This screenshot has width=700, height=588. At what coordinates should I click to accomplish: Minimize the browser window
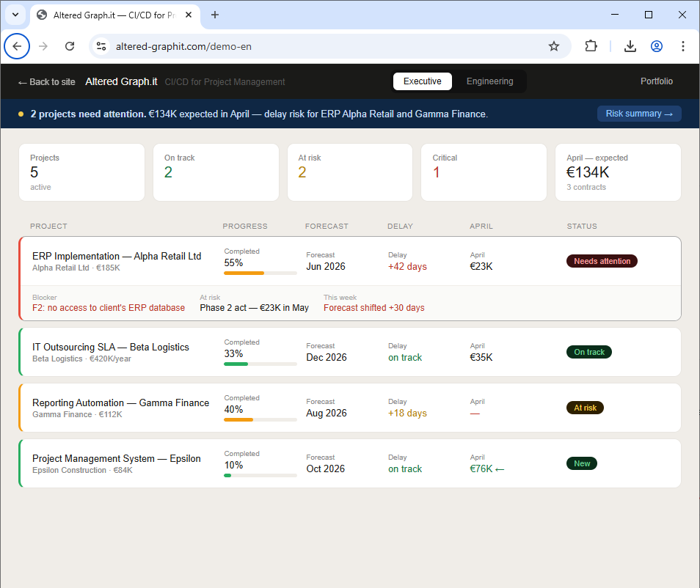tap(615, 15)
